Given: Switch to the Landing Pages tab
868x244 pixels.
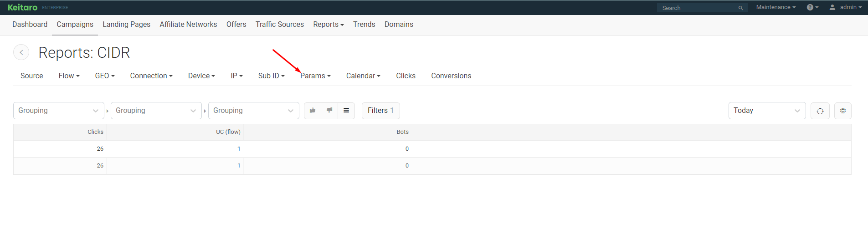Looking at the screenshot, I should point(126,25).
